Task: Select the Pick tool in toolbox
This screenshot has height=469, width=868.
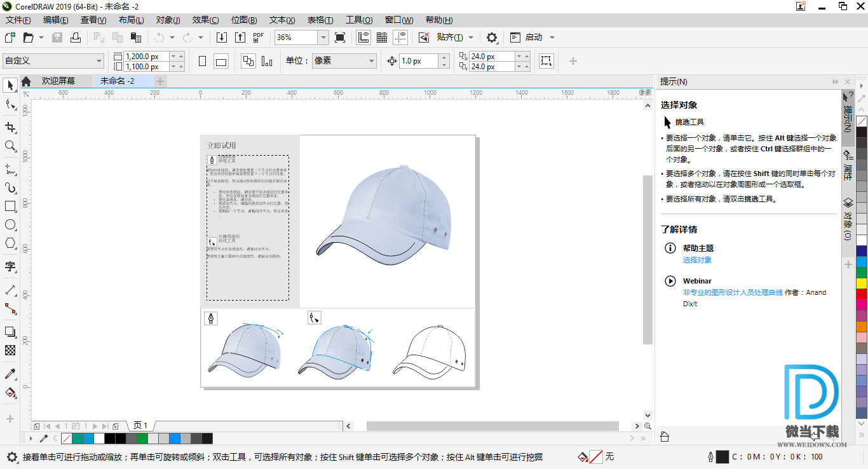Action: tap(10, 85)
